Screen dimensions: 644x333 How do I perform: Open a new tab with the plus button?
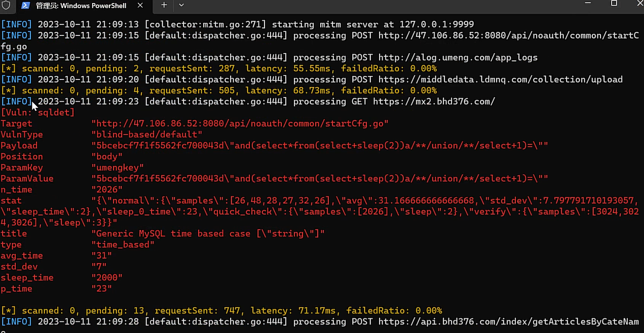click(x=164, y=5)
